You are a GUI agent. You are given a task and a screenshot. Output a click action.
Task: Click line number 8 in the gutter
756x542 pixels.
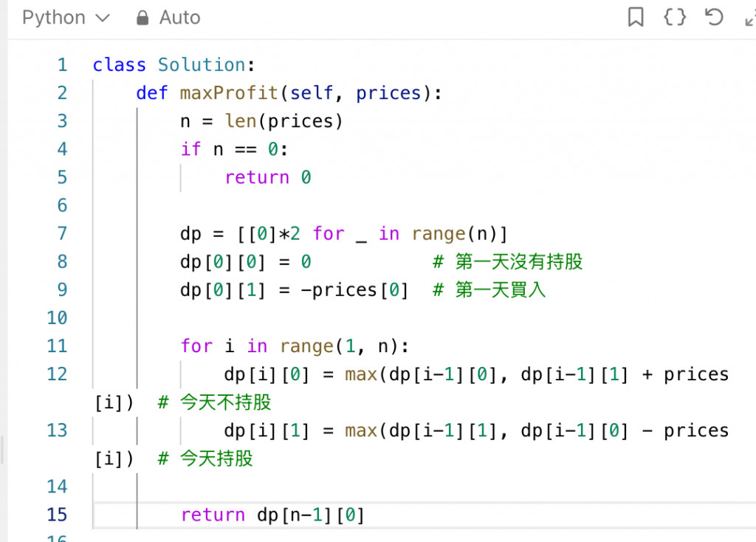click(x=62, y=261)
